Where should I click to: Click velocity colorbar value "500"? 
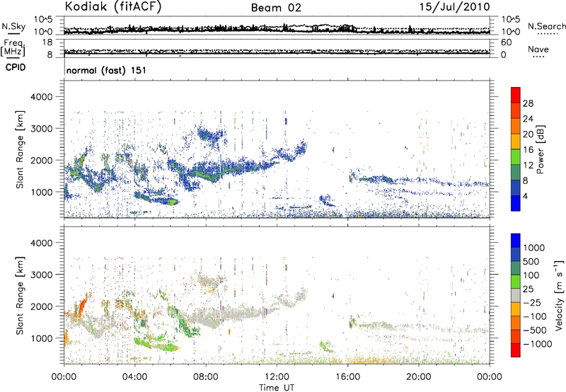pos(531,261)
